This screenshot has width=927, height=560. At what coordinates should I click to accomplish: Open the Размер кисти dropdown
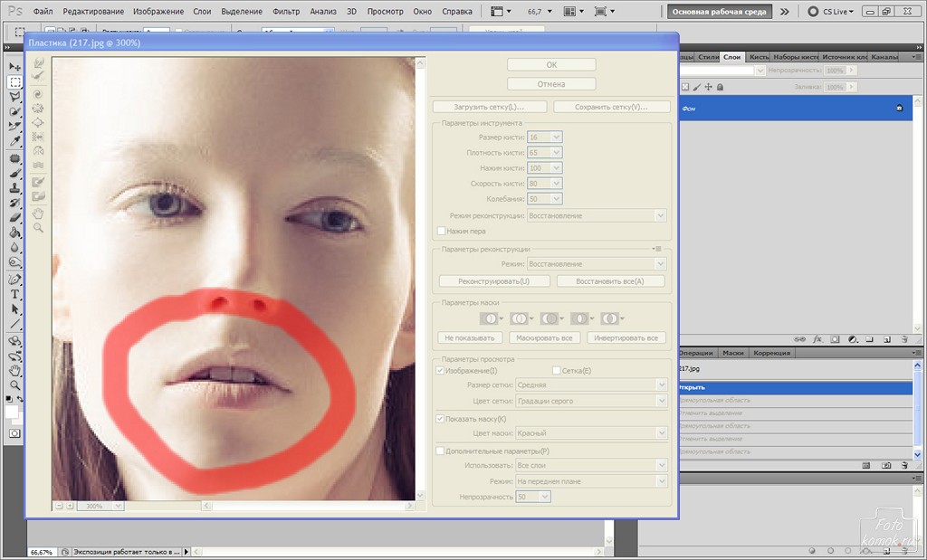point(556,138)
